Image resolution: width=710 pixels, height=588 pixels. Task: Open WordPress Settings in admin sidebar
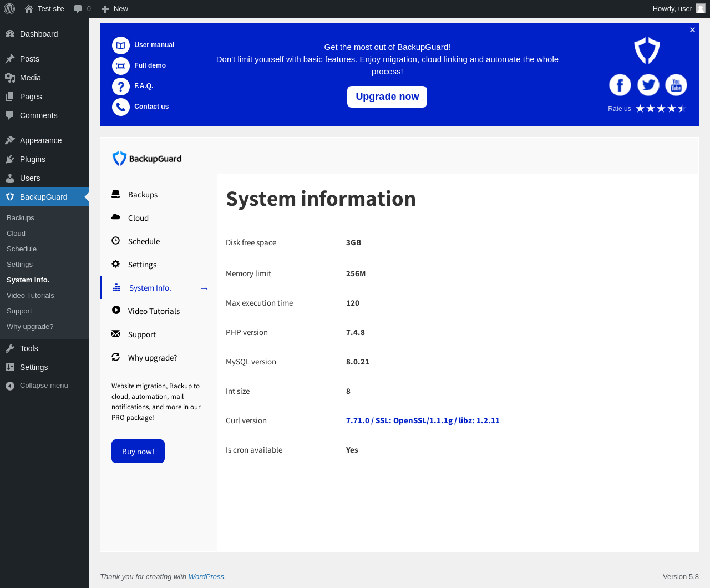tap(44, 367)
